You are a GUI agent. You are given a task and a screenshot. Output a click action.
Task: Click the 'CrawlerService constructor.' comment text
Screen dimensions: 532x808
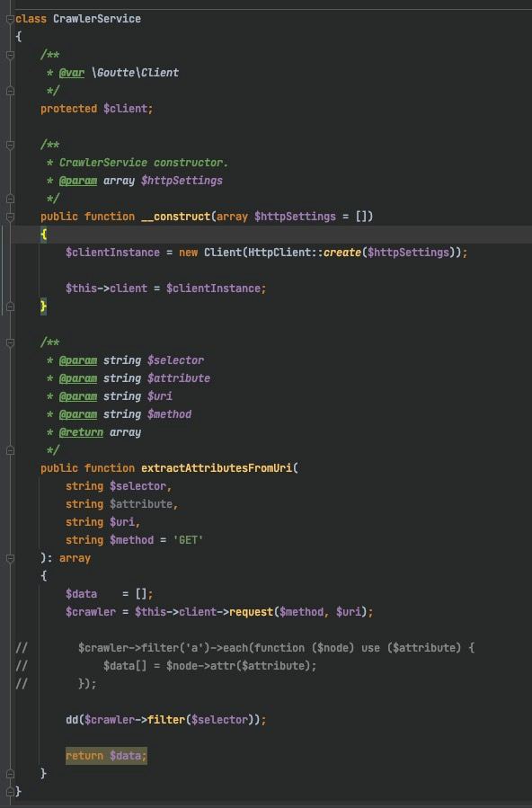[x=143, y=163]
